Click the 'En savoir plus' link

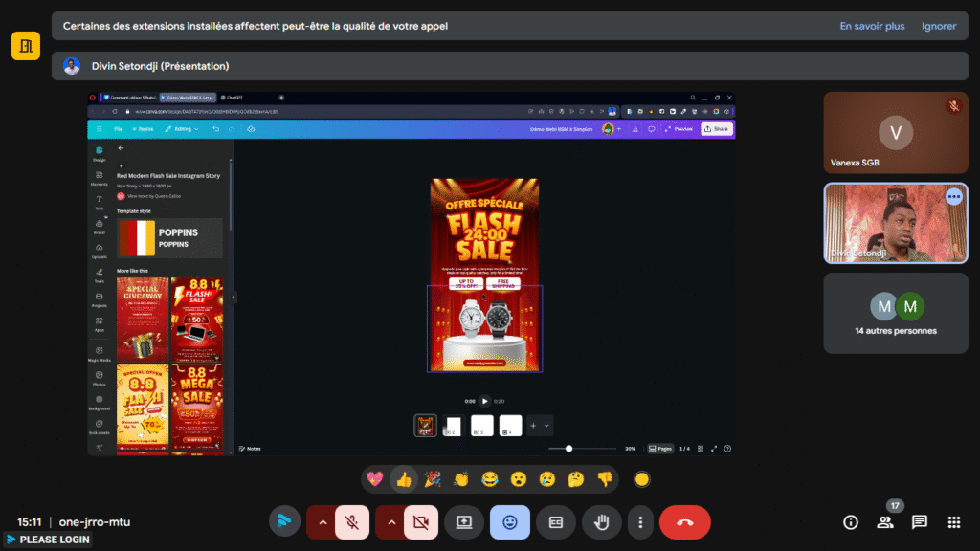pyautogui.click(x=872, y=26)
